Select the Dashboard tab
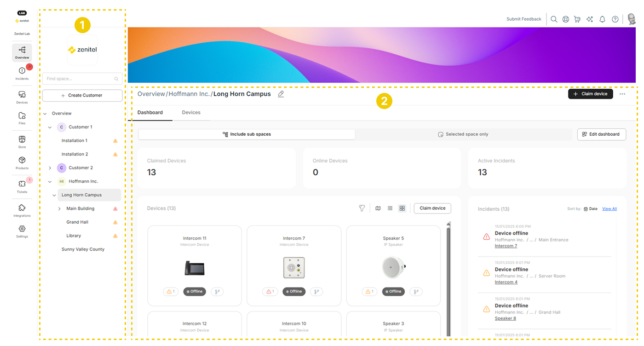The width and height of the screenshot is (644, 346). [150, 113]
